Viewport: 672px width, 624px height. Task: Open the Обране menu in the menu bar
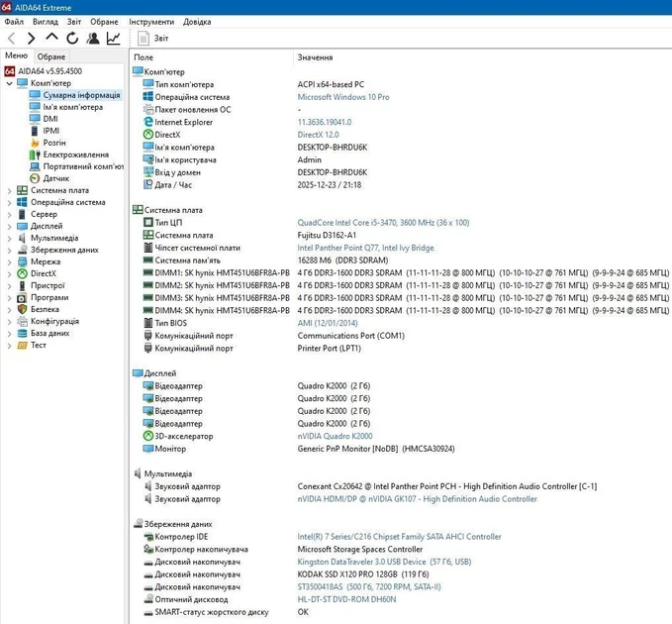104,22
